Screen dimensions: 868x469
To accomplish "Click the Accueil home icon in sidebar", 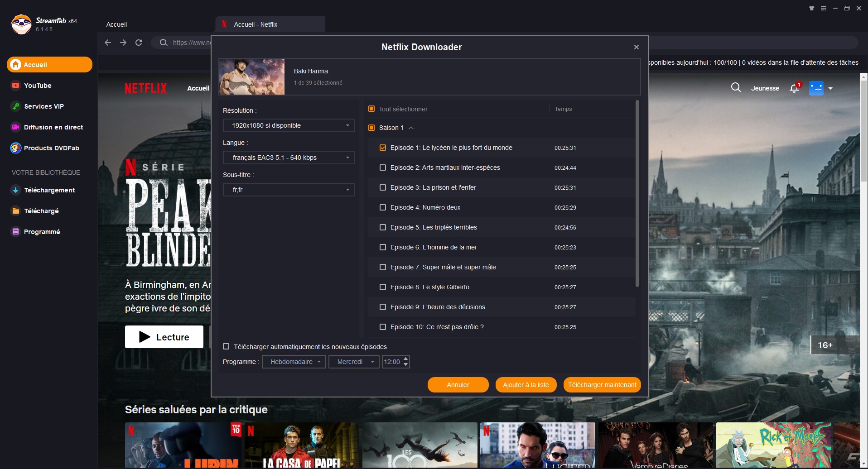I will click(x=16, y=65).
